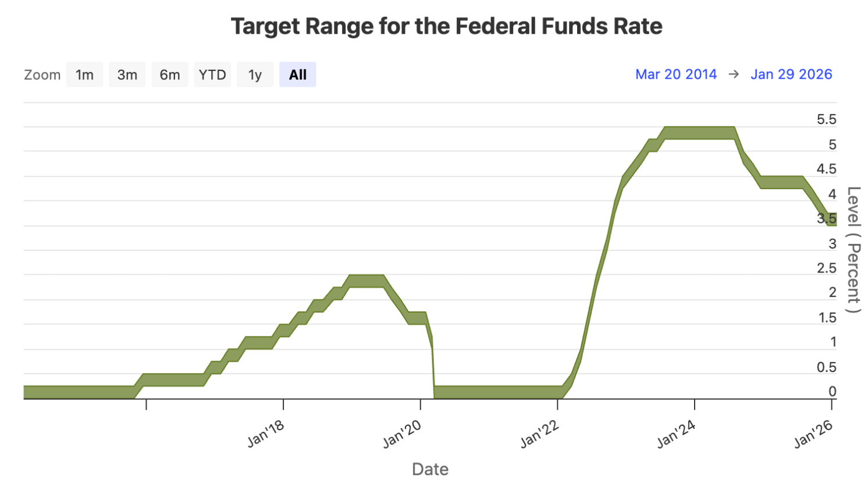Image resolution: width=868 pixels, height=489 pixels.
Task: Click the chart title Target Range label
Action: tap(446, 26)
